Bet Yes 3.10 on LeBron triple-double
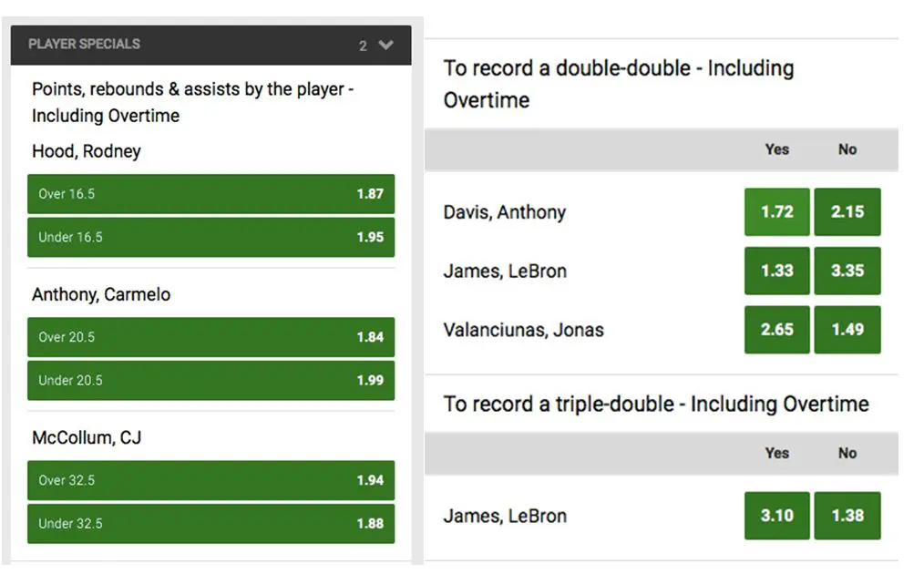This screenshot has height=584, width=924. [x=776, y=516]
